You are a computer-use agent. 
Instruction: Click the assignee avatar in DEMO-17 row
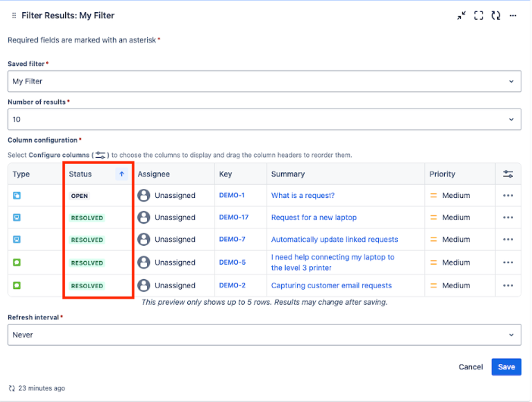click(x=144, y=217)
